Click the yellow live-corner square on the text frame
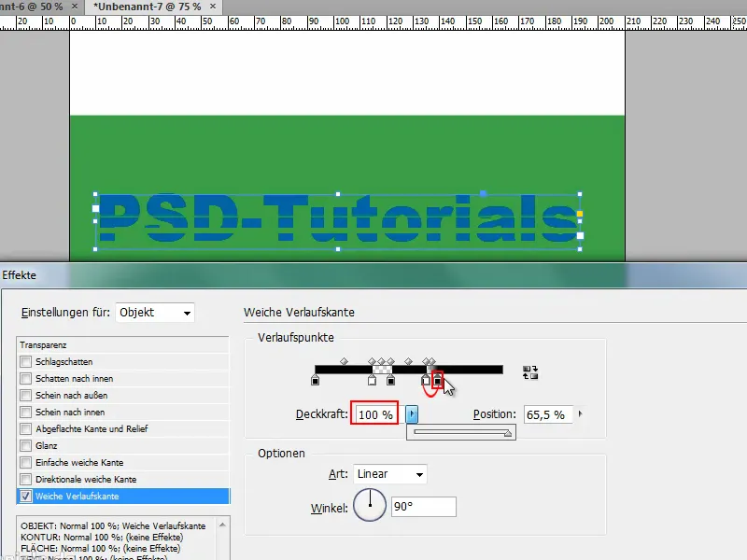Image resolution: width=747 pixels, height=560 pixels. (x=580, y=214)
